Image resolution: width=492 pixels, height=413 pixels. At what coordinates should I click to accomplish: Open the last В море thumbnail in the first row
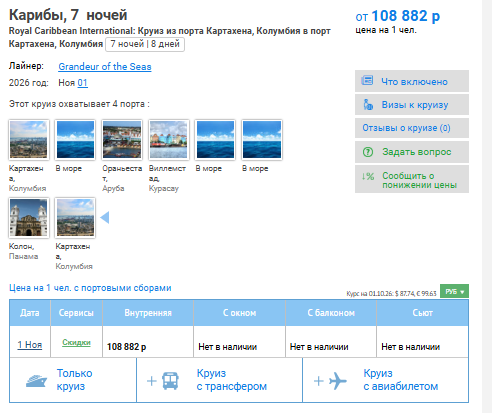[262, 140]
